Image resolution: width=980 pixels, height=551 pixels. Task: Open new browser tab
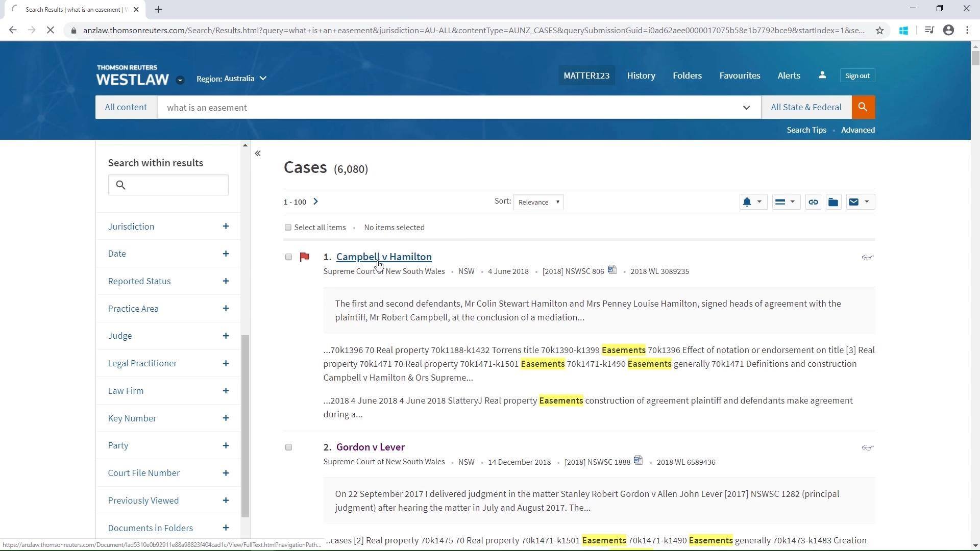pyautogui.click(x=158, y=9)
